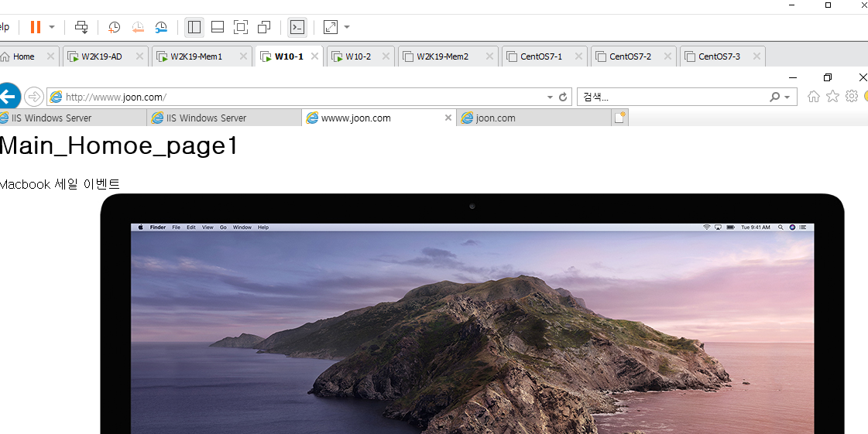Click the Macbook desktop image
The width and height of the screenshot is (868, 434).
(x=472, y=313)
